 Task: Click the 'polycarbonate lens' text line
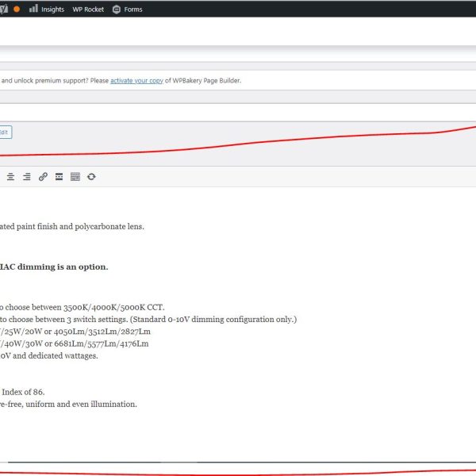(71, 225)
